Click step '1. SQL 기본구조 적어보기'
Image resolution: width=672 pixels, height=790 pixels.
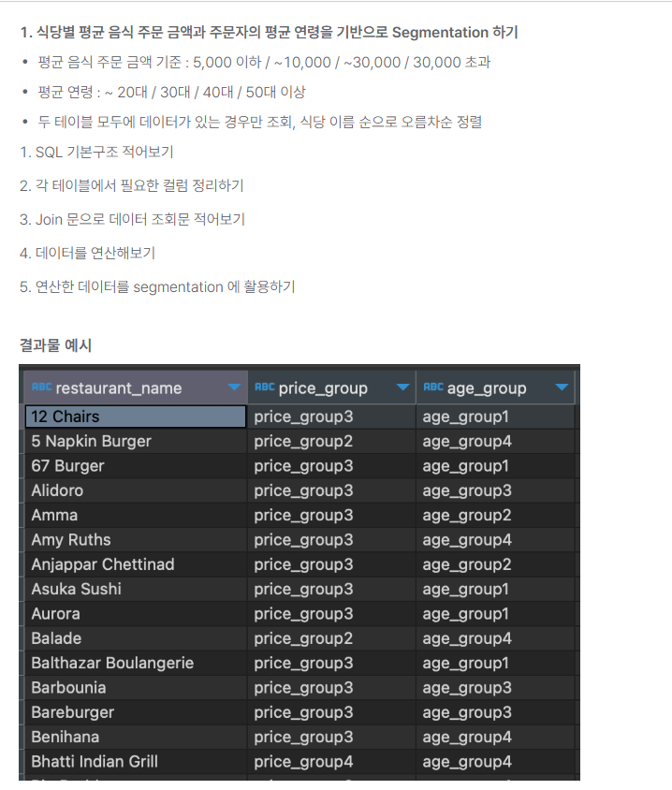pyautogui.click(x=96, y=153)
